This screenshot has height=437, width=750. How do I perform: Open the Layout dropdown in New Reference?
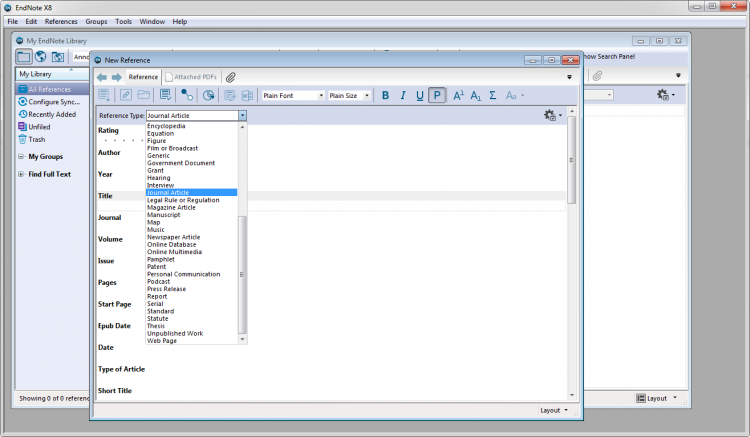point(554,410)
